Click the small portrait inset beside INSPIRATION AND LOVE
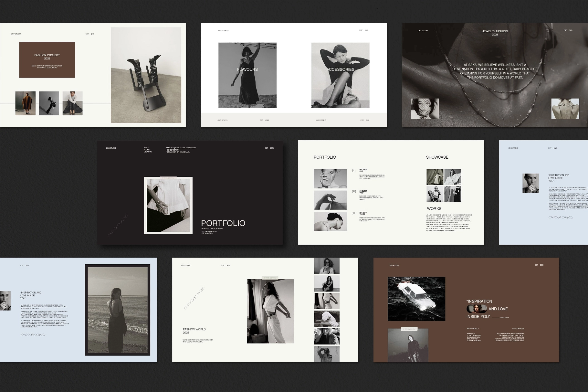Image resolution: width=588 pixels, height=392 pixels. (x=477, y=309)
